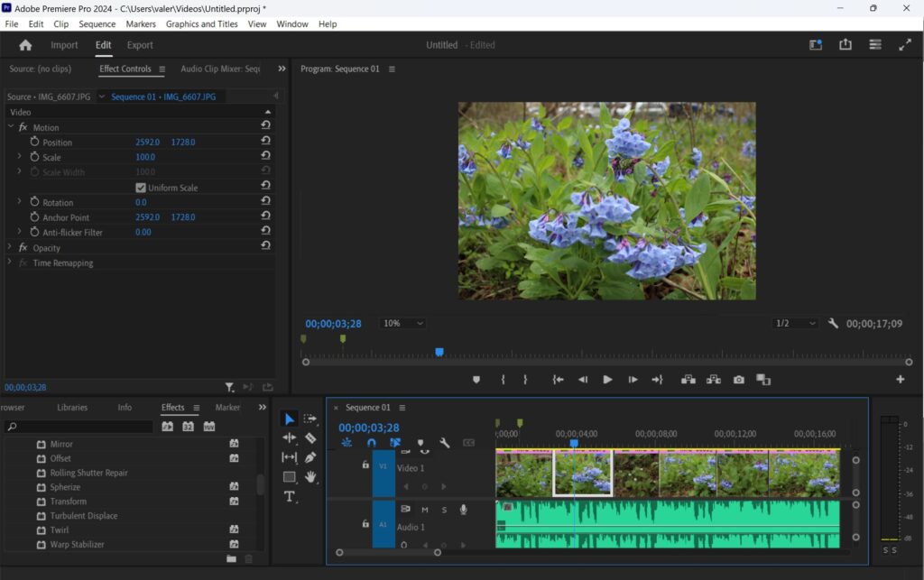
Task: Mute the Audio 1 track
Action: click(x=424, y=510)
